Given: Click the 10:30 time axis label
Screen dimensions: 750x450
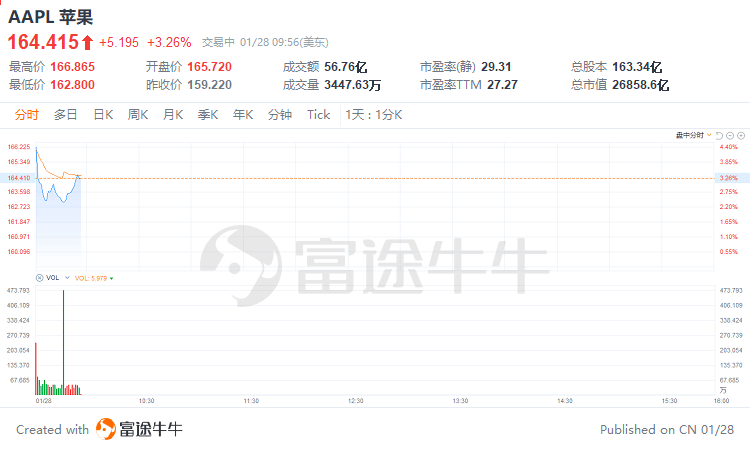Looking at the screenshot, I should pyautogui.click(x=146, y=401).
